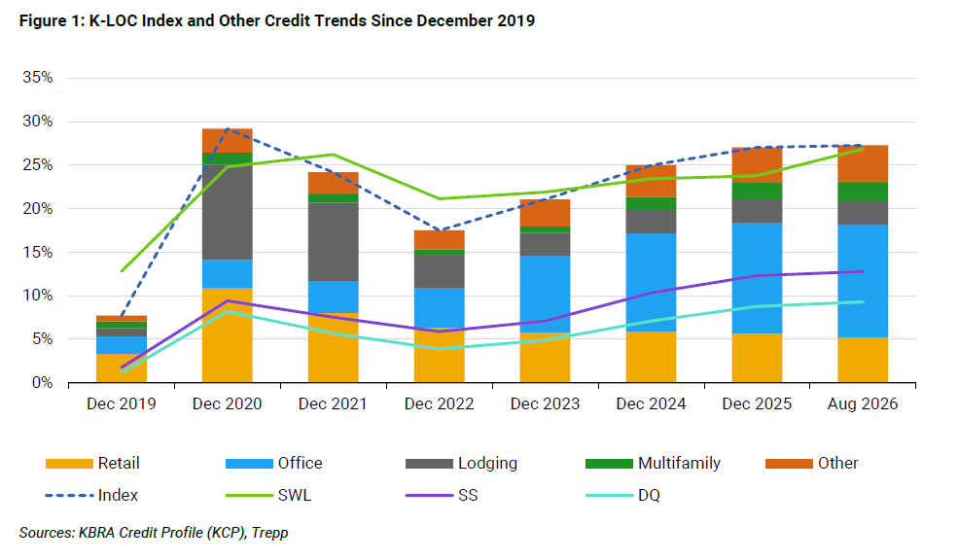Select the "25%" y-axis label
The height and width of the screenshot is (560, 958).
tap(38, 165)
